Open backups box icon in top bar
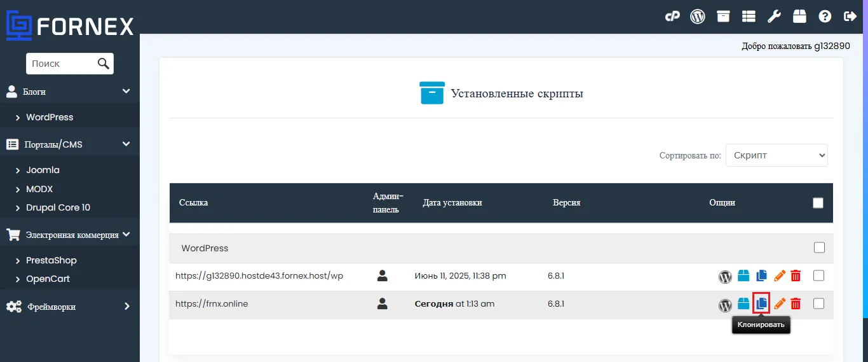Screen dimensions: 868x362 799,17
